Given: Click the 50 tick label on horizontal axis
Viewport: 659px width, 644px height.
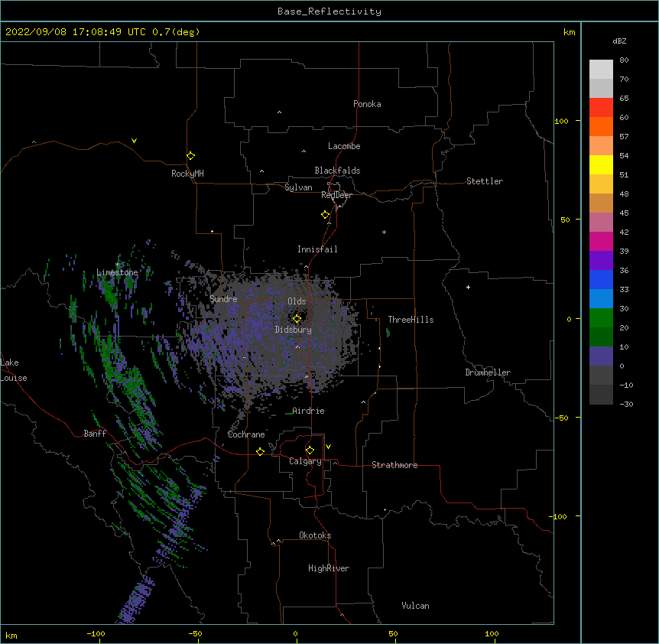Looking at the screenshot, I should (x=393, y=634).
